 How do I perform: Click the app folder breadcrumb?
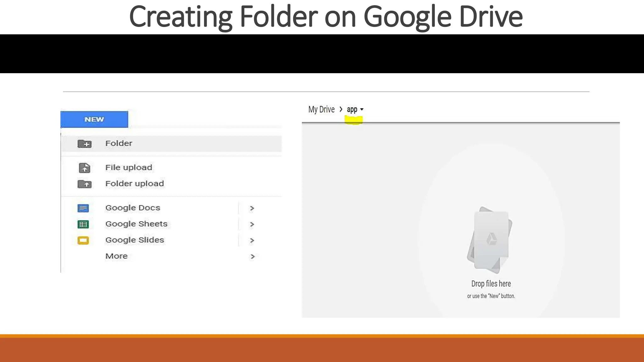click(352, 110)
